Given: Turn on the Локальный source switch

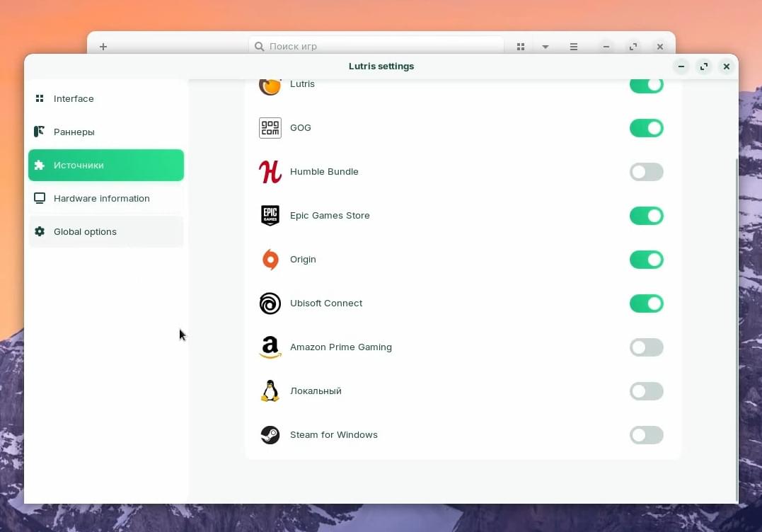Looking at the screenshot, I should pos(647,391).
